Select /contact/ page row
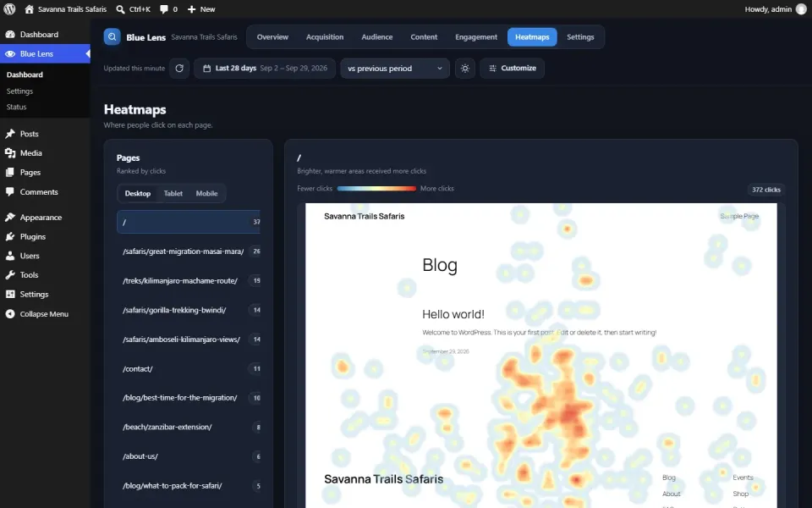 pyautogui.click(x=189, y=368)
